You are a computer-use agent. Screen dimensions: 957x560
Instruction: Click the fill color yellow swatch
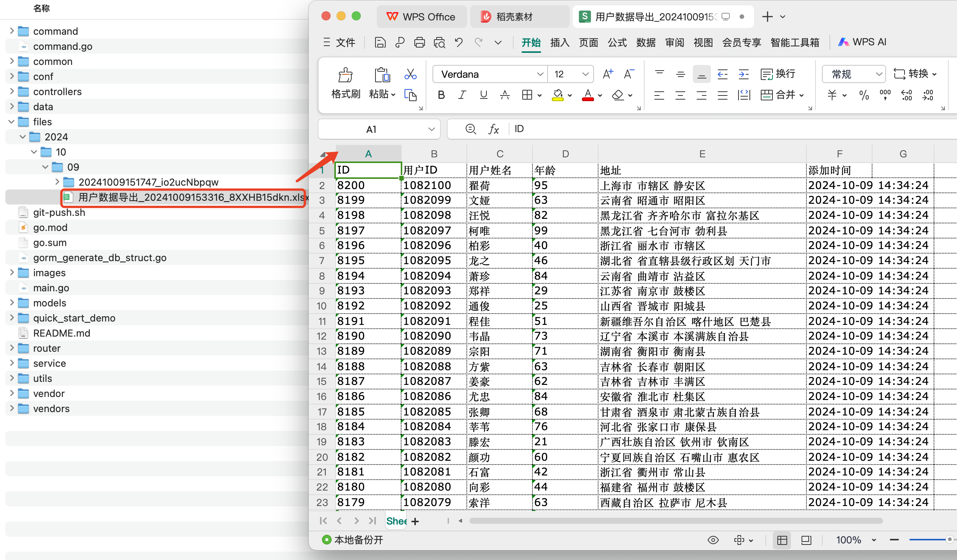557,95
